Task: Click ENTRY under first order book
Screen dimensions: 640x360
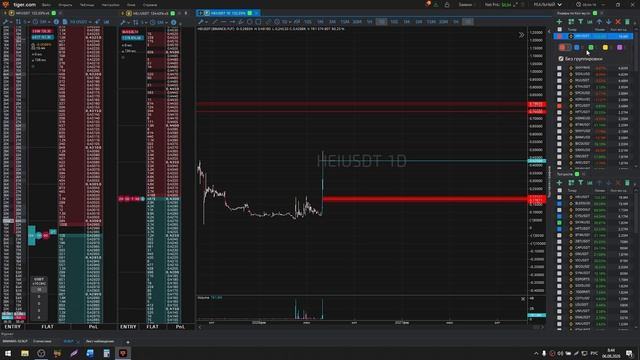Action: point(13,327)
